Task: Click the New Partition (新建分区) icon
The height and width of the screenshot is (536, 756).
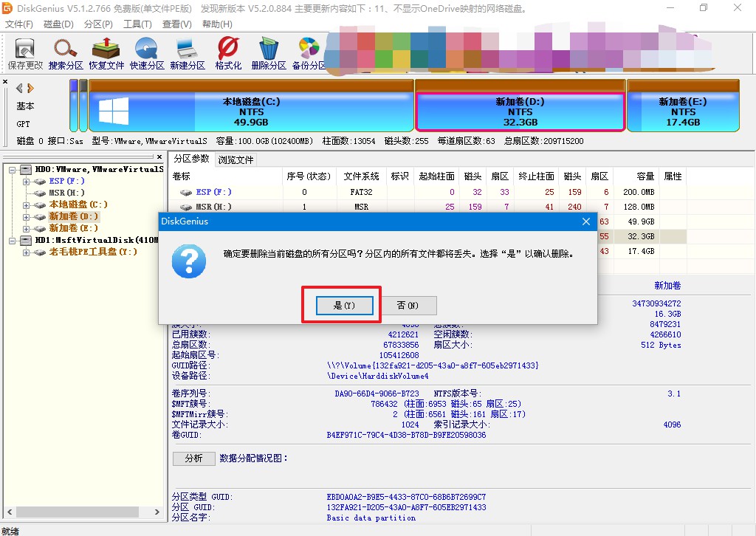Action: pyautogui.click(x=187, y=54)
